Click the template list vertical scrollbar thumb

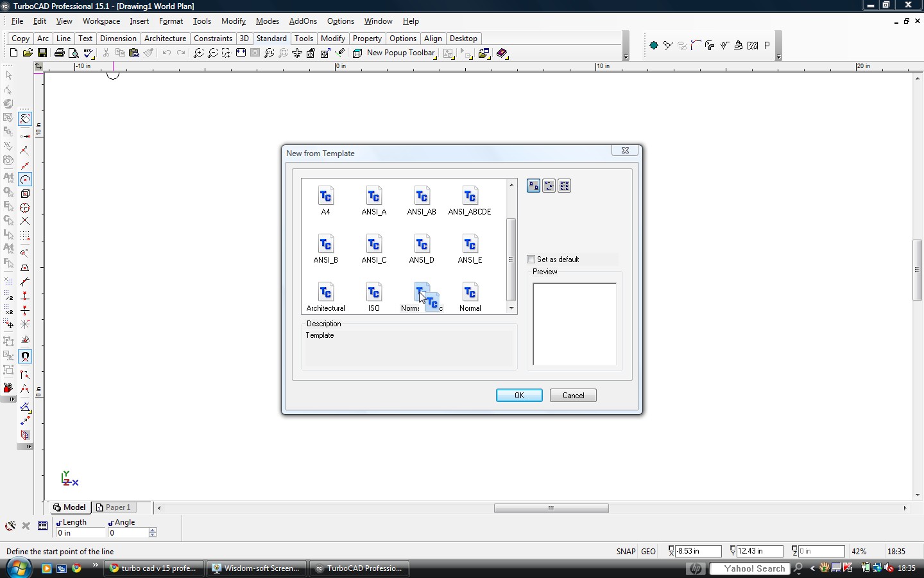click(511, 259)
